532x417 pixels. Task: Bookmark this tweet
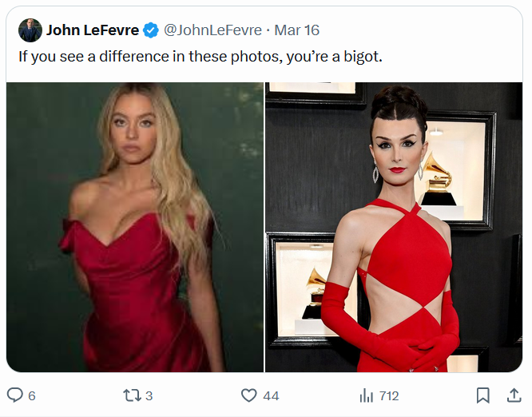[482, 395]
